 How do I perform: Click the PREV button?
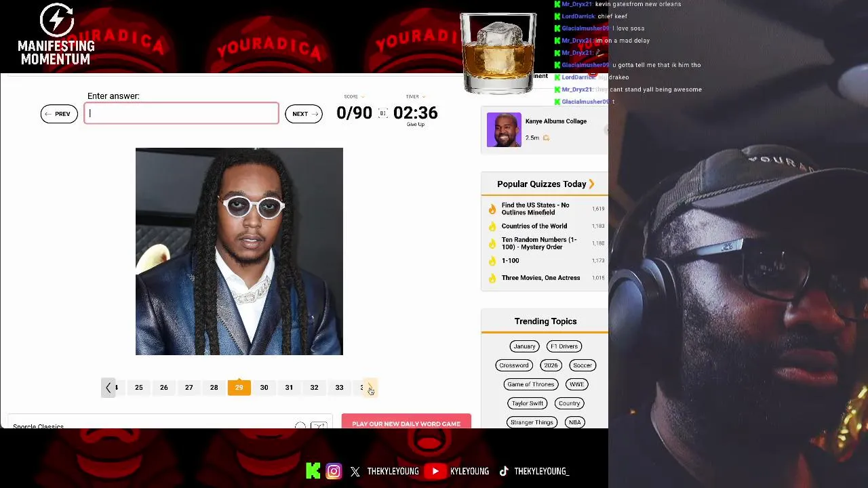[59, 114]
